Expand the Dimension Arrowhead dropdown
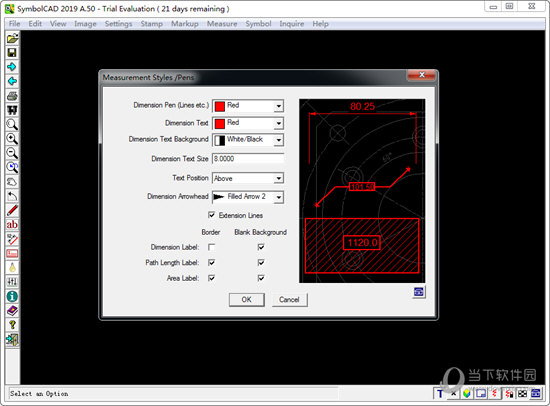Screen dimensions: 550x406 coord(279,197)
